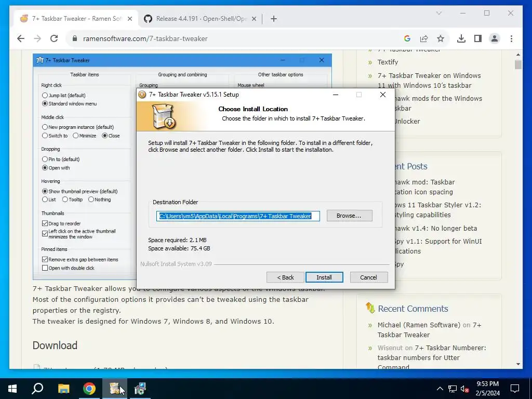Screen dimensions: 532x399
Task: Click the Recent Comments heading
Action: coord(413,309)
